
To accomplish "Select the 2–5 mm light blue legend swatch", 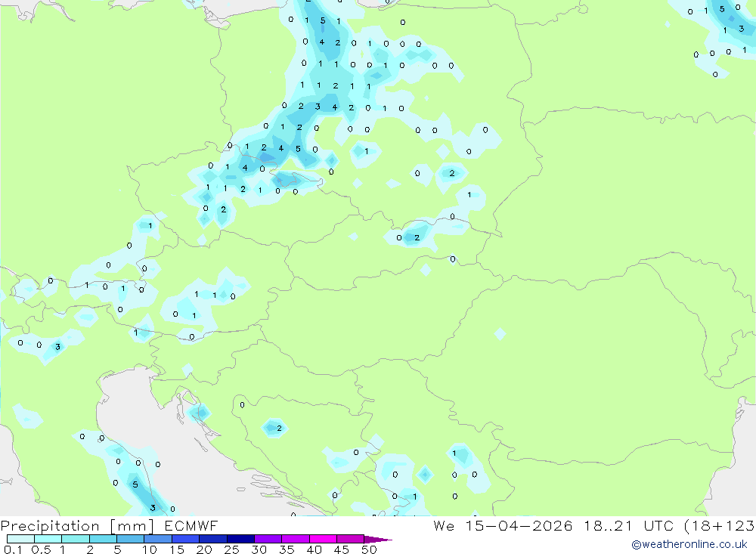I will point(103,539).
